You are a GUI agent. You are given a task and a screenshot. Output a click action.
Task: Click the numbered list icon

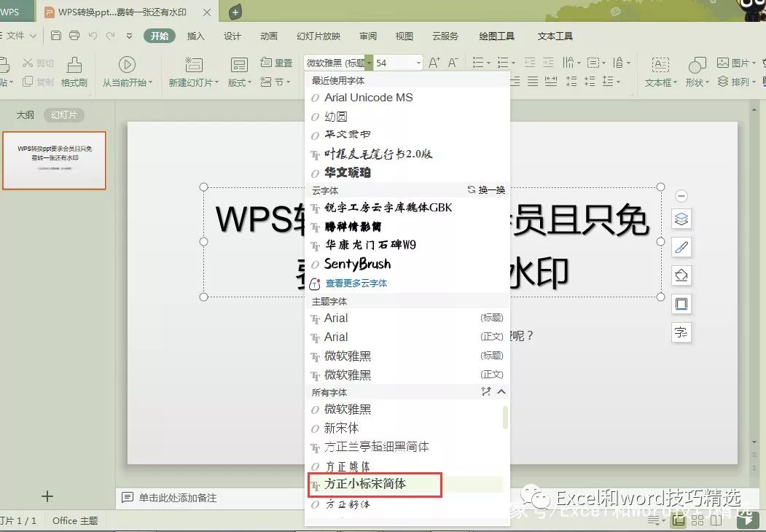503,63
